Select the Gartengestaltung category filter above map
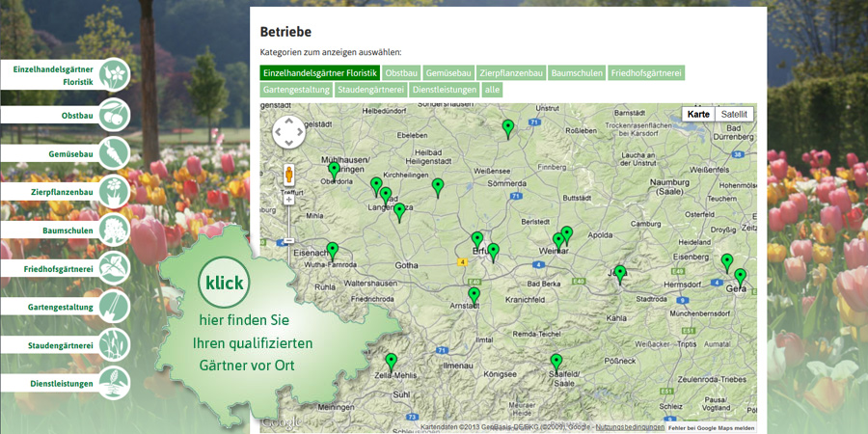 (x=296, y=90)
